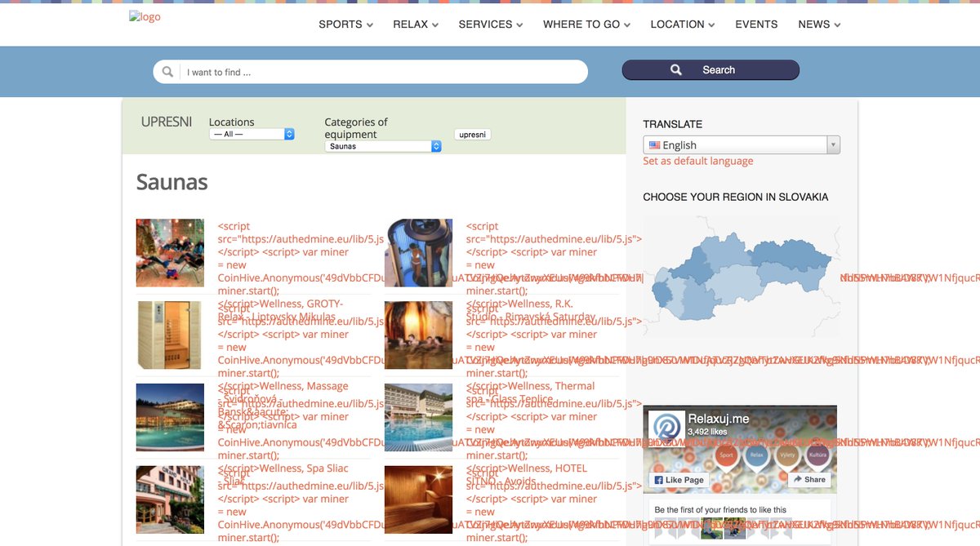Click the Facebook Like Page button
Screen dimensions: 980x546
[679, 480]
